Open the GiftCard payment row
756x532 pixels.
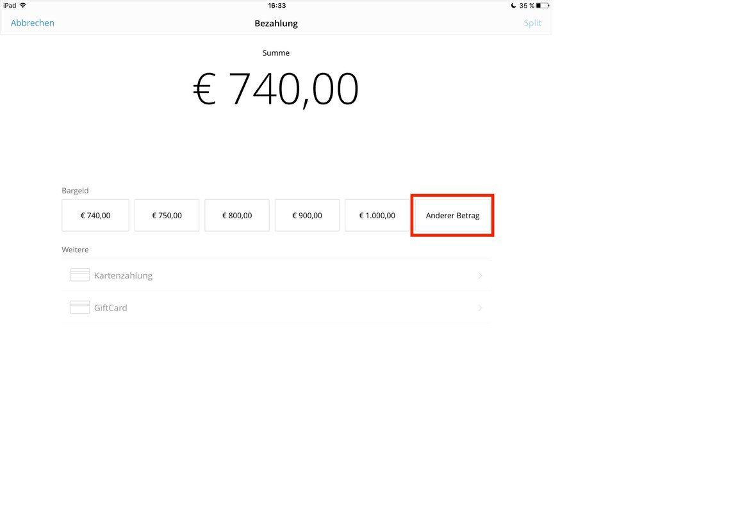[x=276, y=307]
